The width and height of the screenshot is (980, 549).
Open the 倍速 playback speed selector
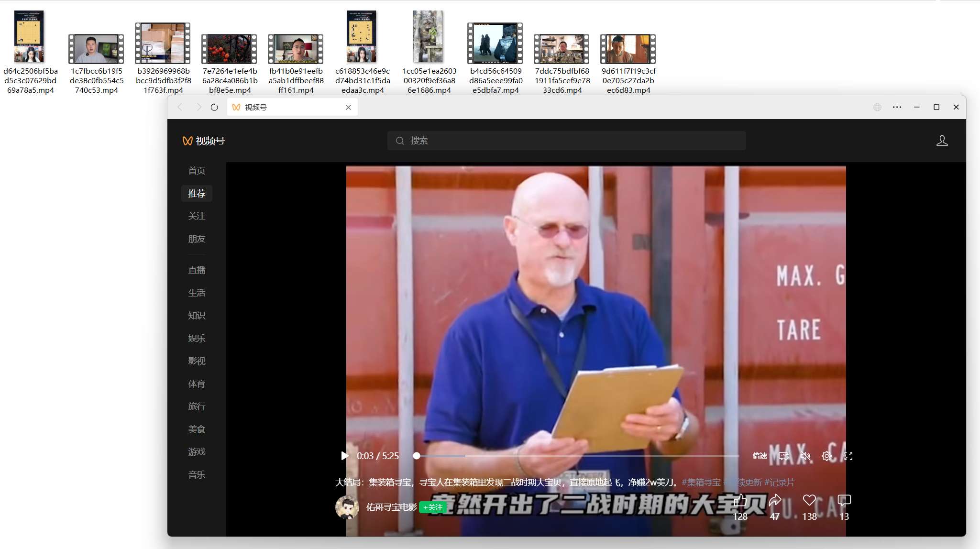pyautogui.click(x=760, y=456)
